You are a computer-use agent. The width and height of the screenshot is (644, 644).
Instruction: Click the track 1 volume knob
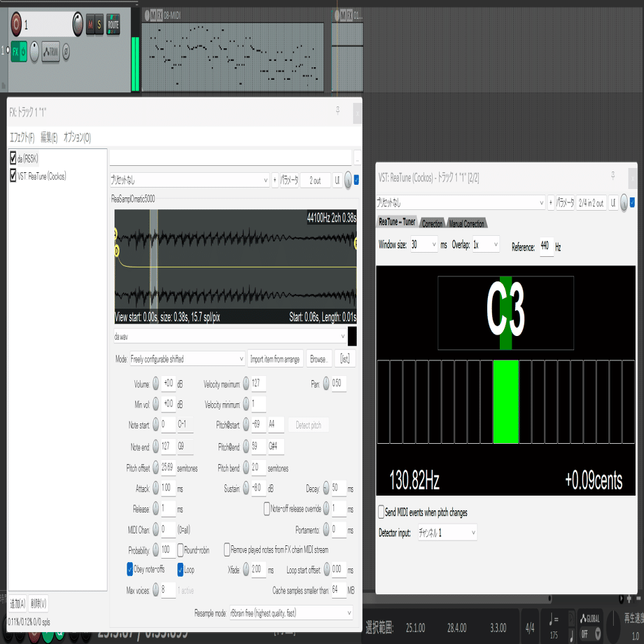[x=78, y=24]
